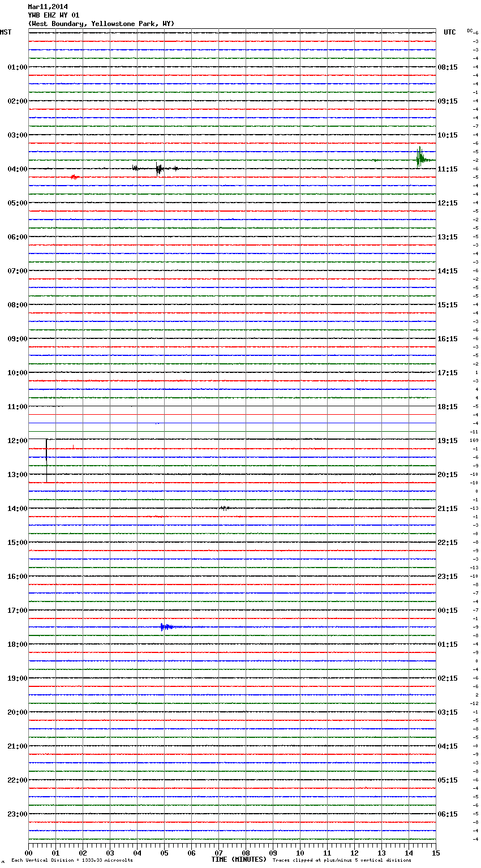Click the UTC timezone header
This screenshot has width=481, height=868.
point(450,32)
